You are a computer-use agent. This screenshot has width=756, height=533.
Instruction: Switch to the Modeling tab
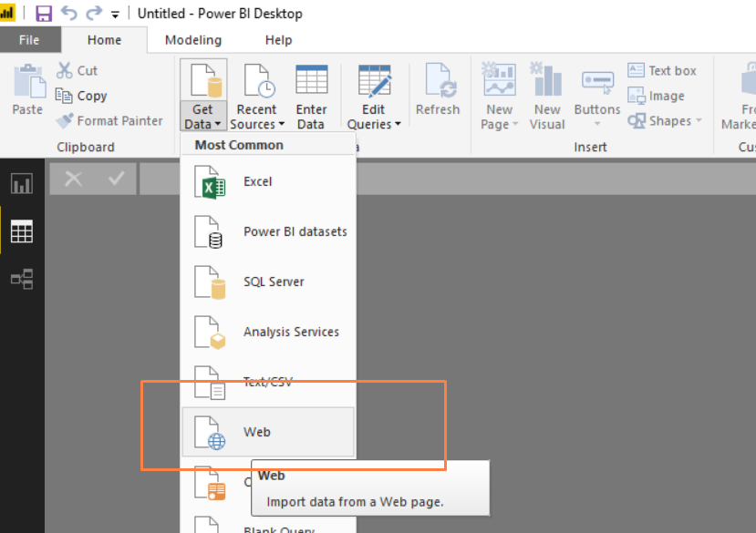pos(192,40)
